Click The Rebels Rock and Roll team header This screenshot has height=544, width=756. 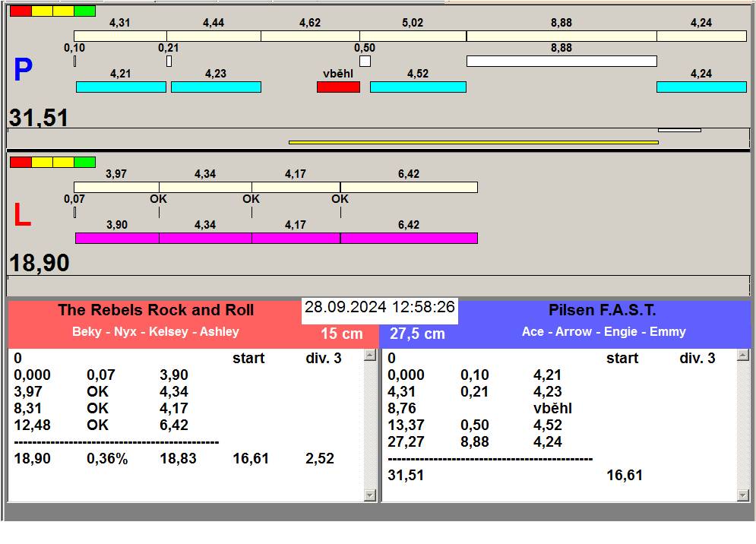(156, 310)
